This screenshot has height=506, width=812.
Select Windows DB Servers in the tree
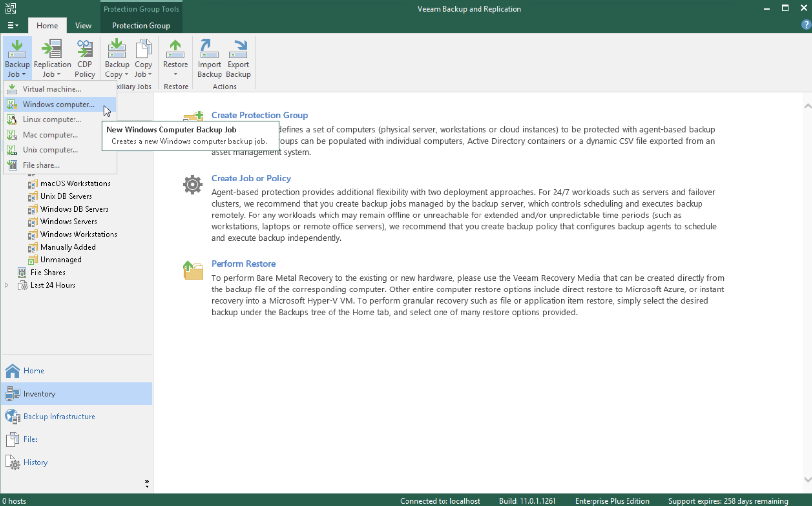coord(74,209)
